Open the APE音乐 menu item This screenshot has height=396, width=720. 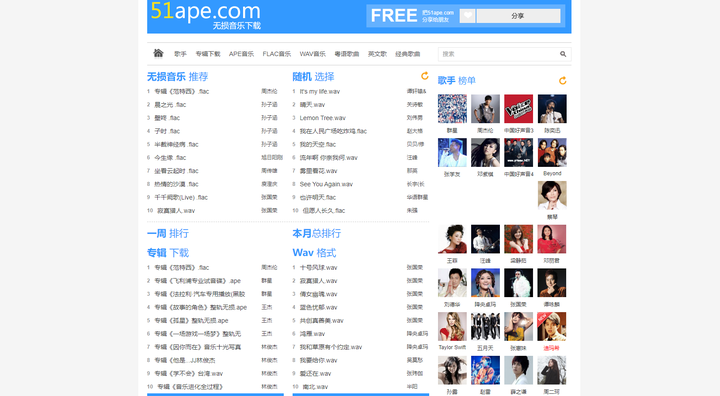pyautogui.click(x=242, y=54)
